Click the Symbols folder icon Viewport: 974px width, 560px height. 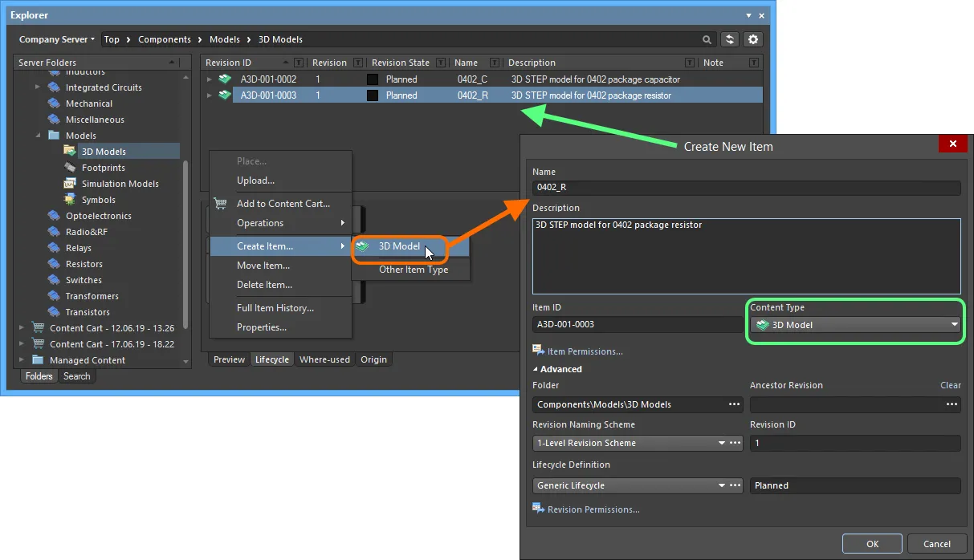tap(70, 200)
